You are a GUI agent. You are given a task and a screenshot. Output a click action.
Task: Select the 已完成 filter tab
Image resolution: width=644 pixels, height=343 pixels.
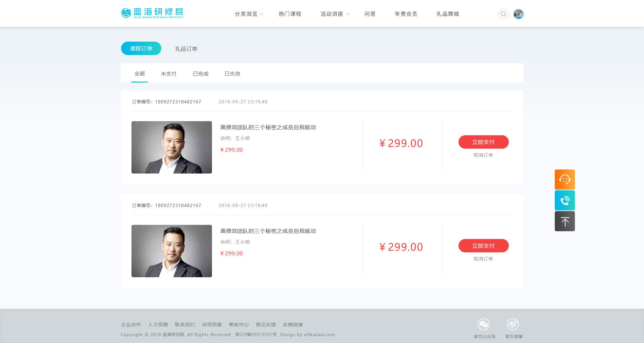(200, 74)
